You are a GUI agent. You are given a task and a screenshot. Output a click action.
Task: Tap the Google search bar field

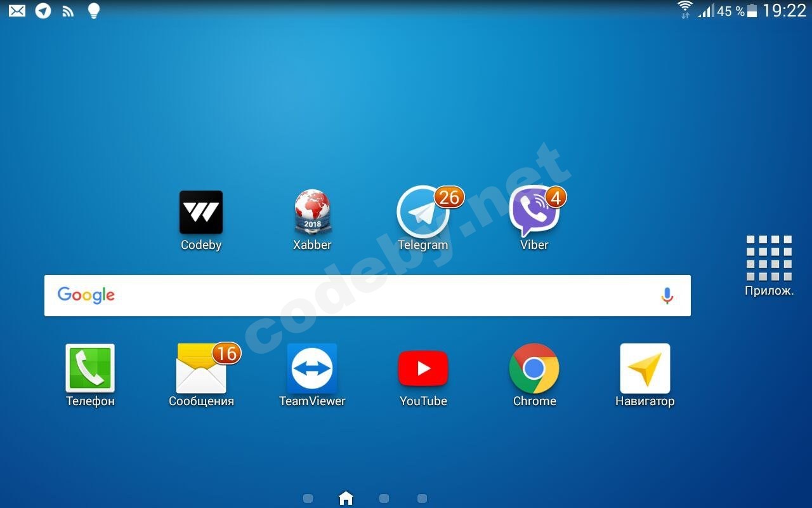pos(367,295)
